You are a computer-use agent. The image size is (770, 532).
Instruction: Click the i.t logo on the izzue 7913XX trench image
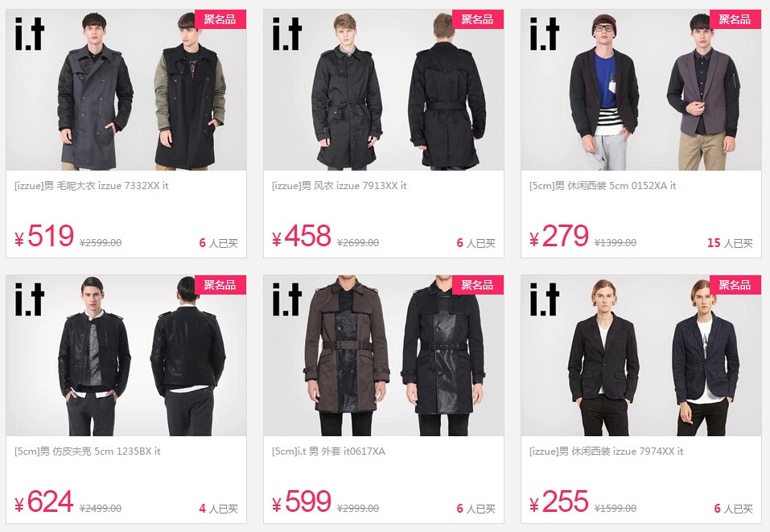tap(286, 34)
